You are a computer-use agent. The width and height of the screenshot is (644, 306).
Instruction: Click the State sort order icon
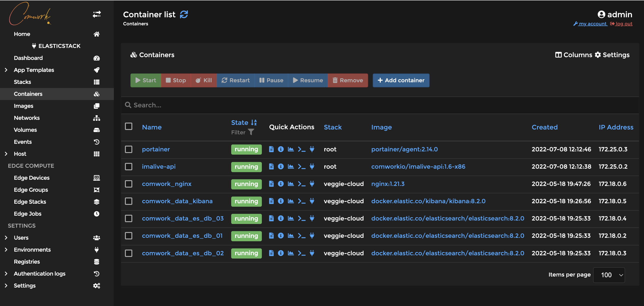(254, 123)
